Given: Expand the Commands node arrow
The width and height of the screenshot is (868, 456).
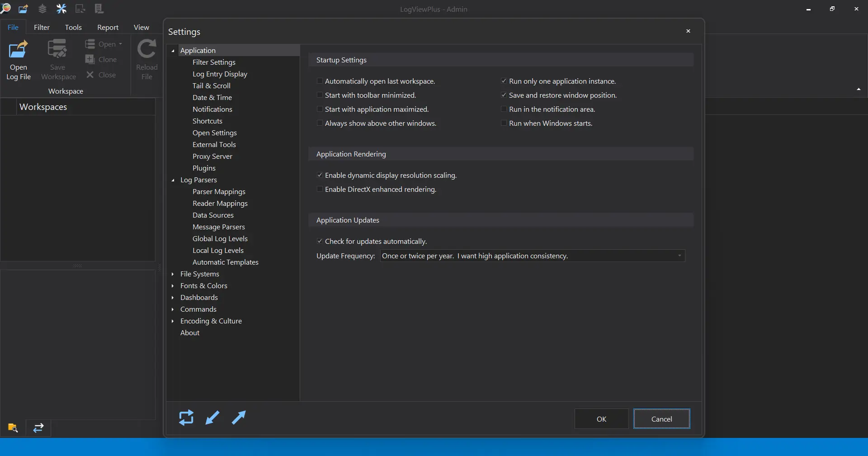Looking at the screenshot, I should (173, 309).
